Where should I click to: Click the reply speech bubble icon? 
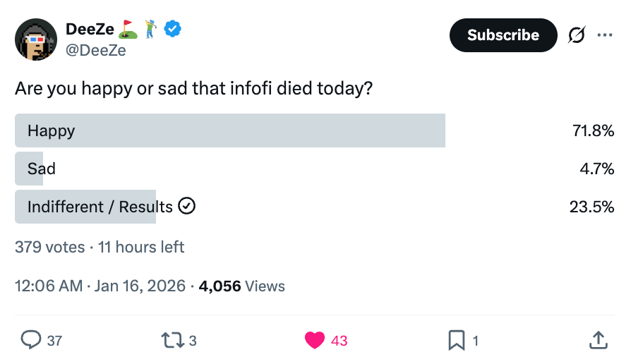31,340
